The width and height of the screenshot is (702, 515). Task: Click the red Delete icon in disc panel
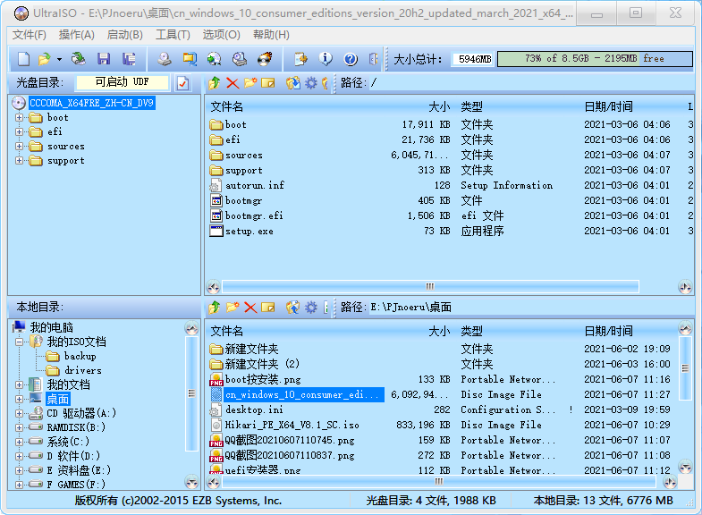[x=232, y=83]
